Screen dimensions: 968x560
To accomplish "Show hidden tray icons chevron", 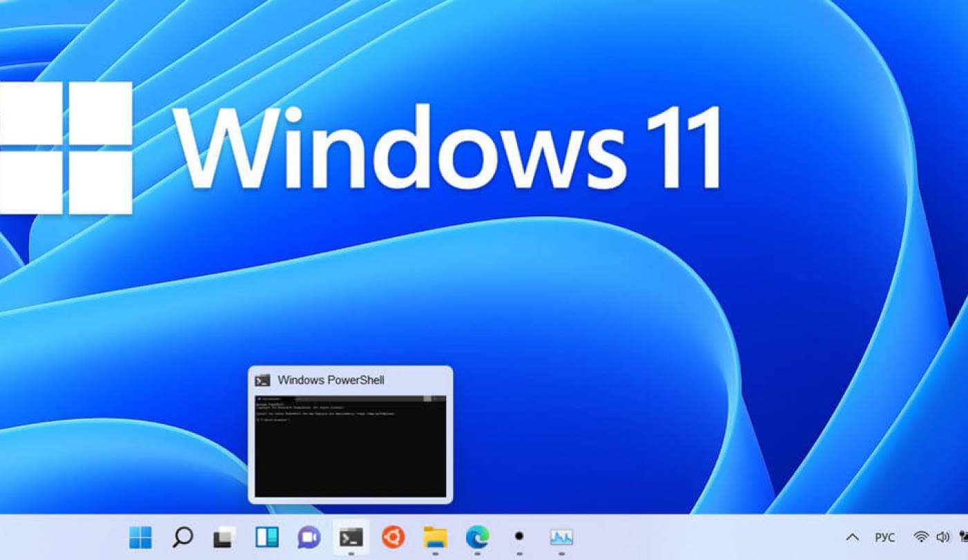I will [853, 537].
